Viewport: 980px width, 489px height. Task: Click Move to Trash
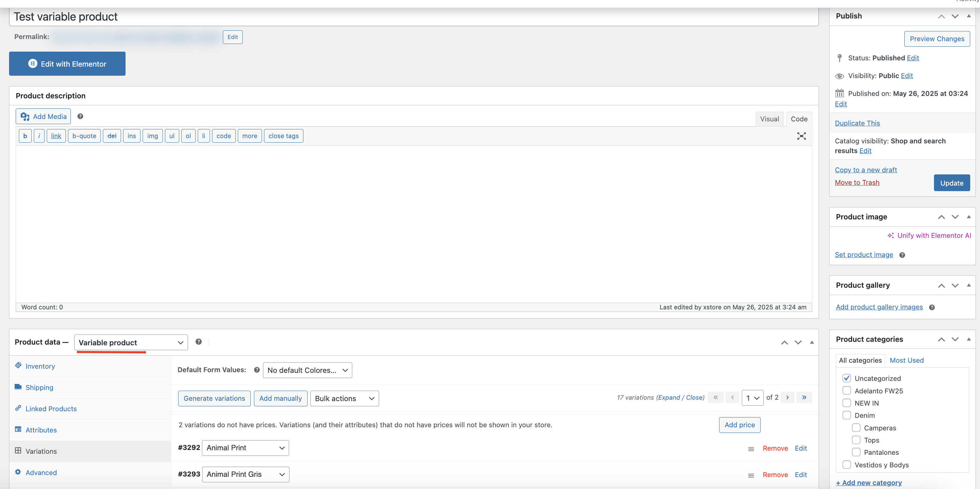tap(857, 183)
